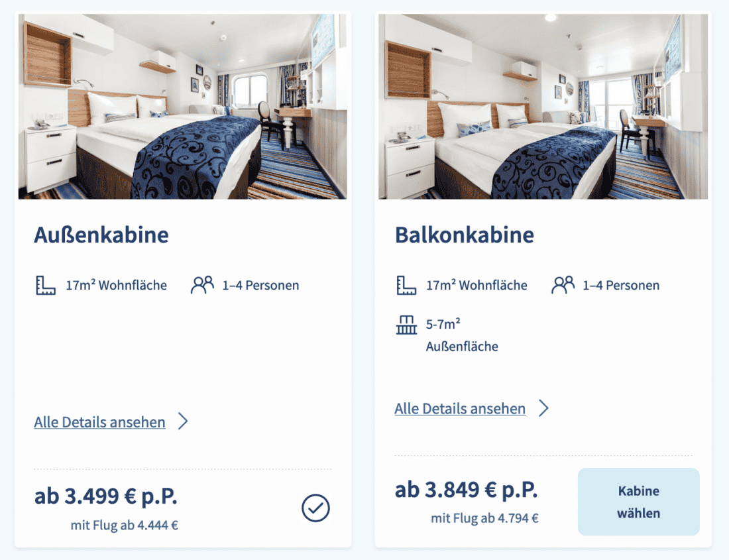Click the persons icon in Balkonkabine card
Screen dimensions: 729x560
tap(563, 286)
